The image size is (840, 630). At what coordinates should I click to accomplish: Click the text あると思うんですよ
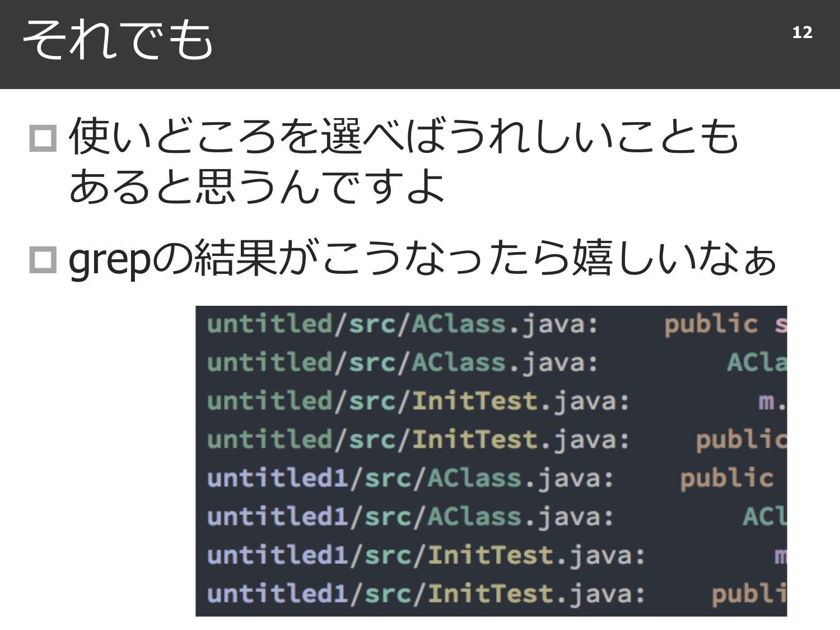click(256, 185)
